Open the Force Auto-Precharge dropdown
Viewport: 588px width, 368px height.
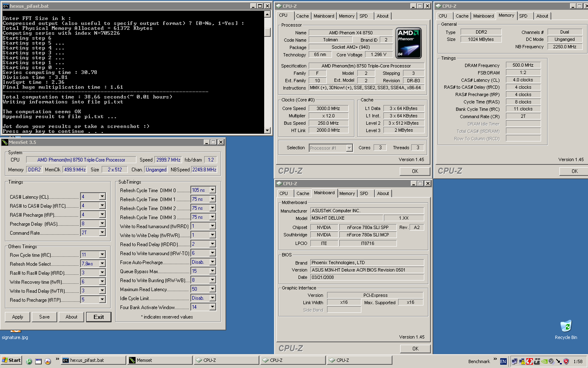[212, 262]
